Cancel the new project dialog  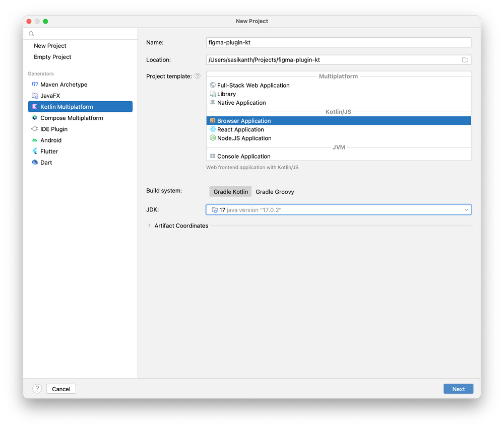click(60, 388)
